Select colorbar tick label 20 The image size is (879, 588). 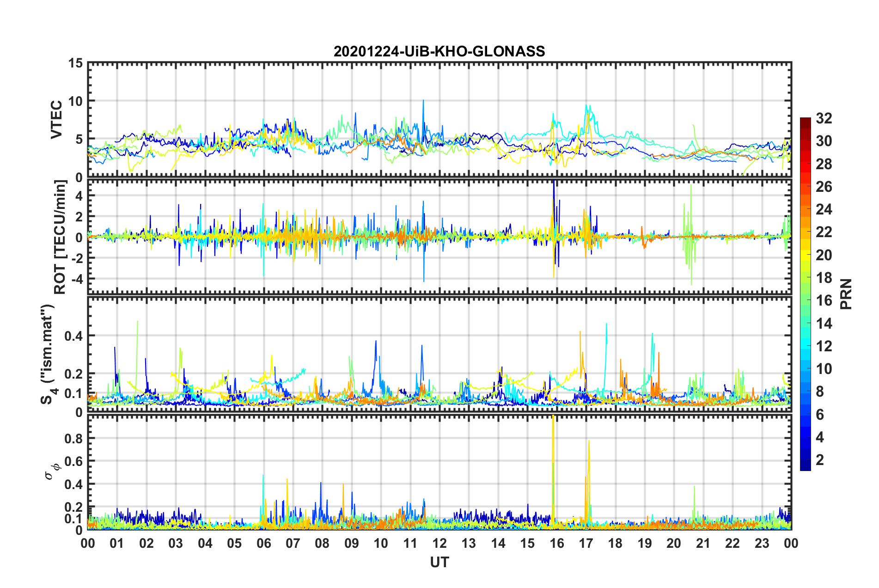click(824, 255)
